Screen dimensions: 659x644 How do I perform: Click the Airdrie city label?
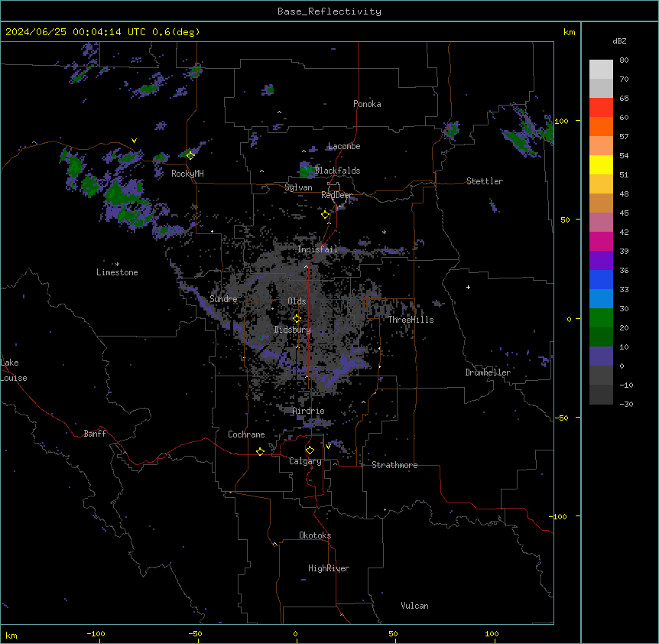click(x=308, y=411)
